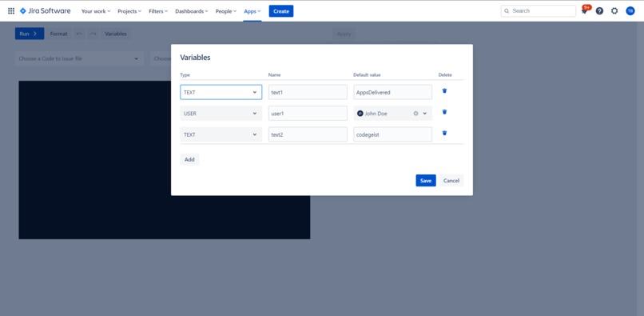Expand the Dashboards menu
The width and height of the screenshot is (644, 316).
(x=192, y=11)
